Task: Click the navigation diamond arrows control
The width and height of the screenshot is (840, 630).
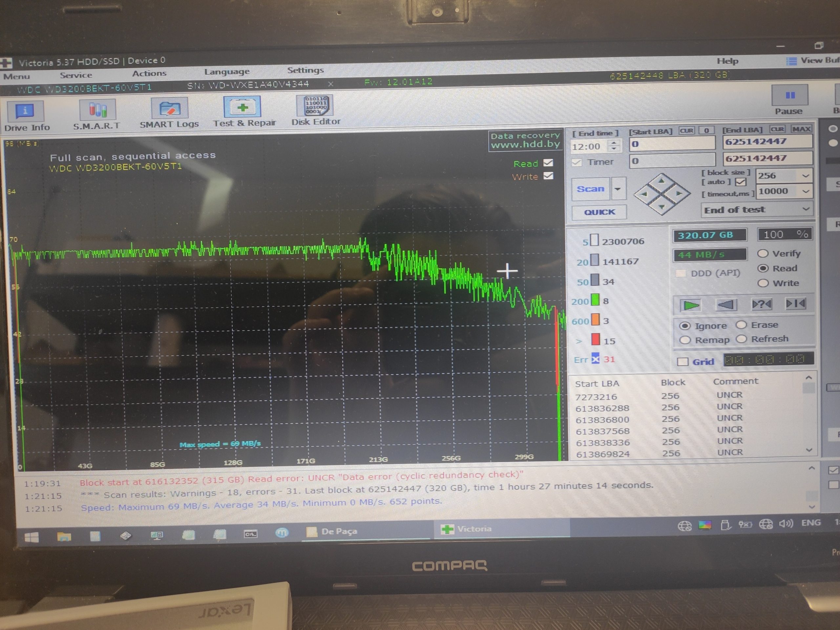Action: 661,194
